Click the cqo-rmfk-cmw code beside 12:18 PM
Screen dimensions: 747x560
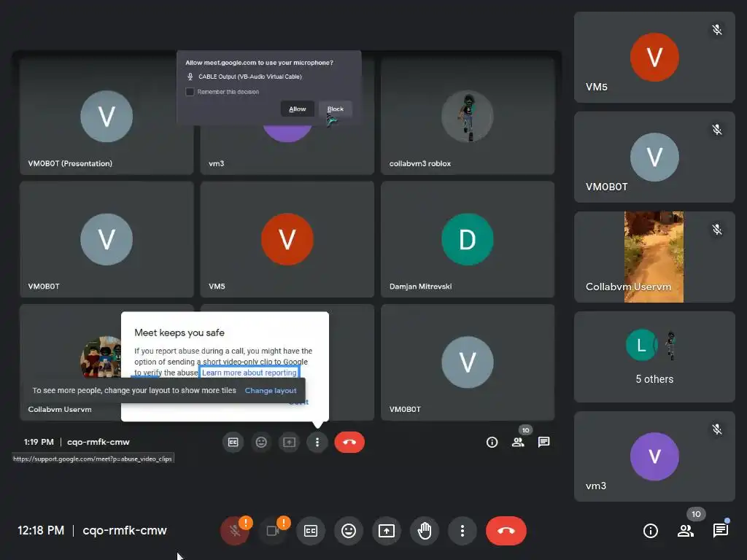[125, 531]
